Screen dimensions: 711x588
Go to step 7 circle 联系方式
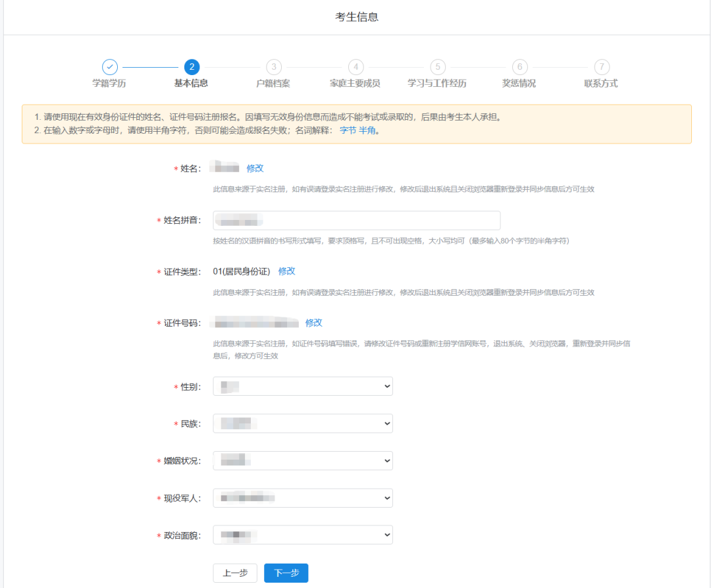[602, 67]
